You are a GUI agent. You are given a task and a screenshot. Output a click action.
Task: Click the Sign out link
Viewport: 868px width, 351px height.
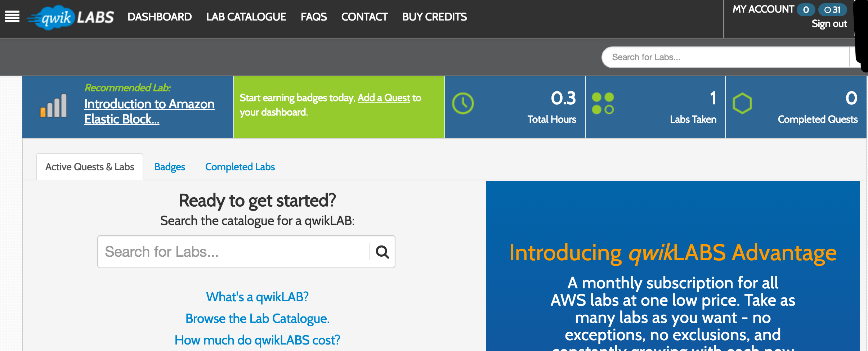tap(829, 24)
